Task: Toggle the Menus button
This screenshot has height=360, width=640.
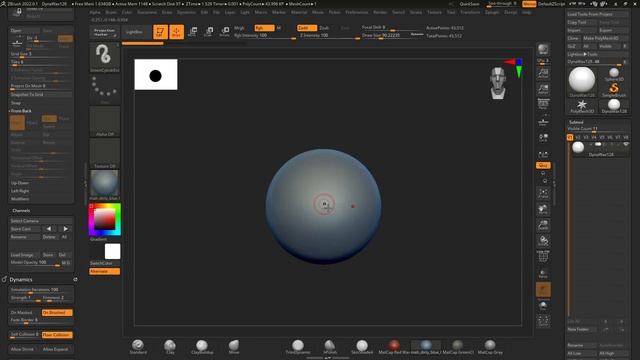Action: coord(529,4)
